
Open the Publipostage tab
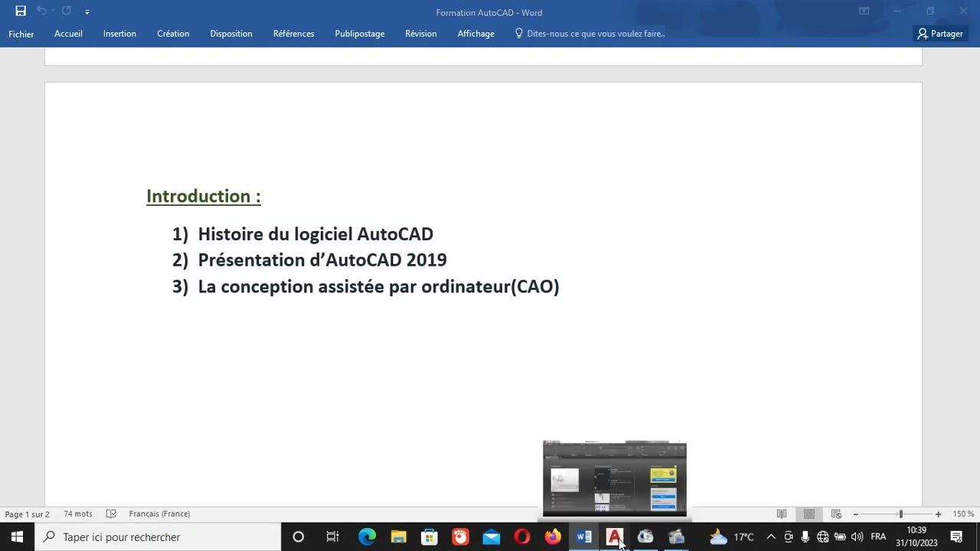pos(360,34)
